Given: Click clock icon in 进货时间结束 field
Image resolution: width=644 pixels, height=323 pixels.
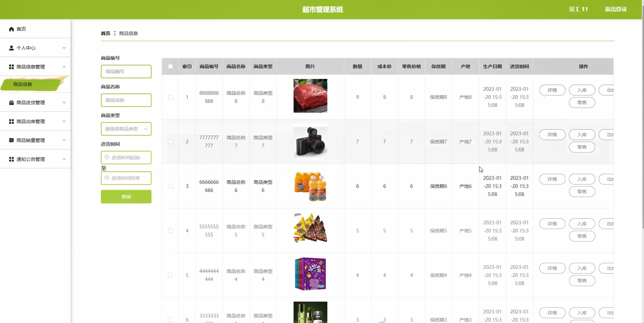Looking at the screenshot, I should point(107,178).
